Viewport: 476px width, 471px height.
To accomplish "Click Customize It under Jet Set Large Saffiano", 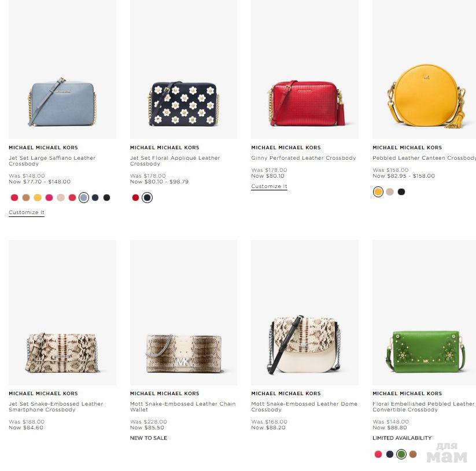I will (27, 212).
